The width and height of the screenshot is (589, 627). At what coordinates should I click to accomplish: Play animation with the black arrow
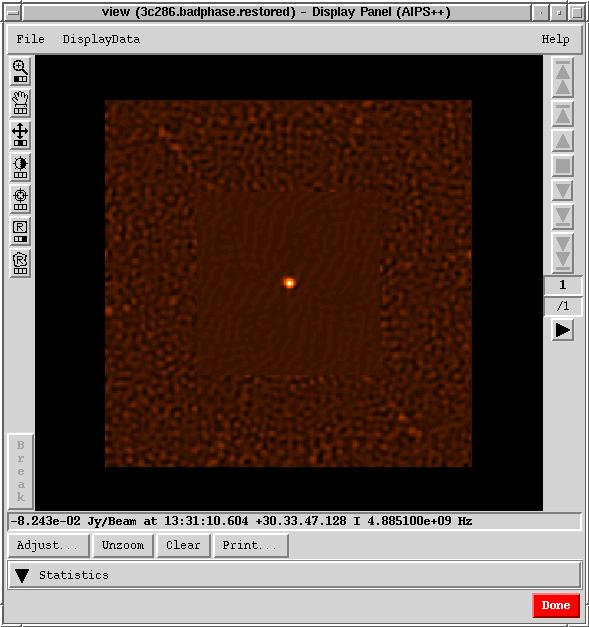tap(563, 330)
